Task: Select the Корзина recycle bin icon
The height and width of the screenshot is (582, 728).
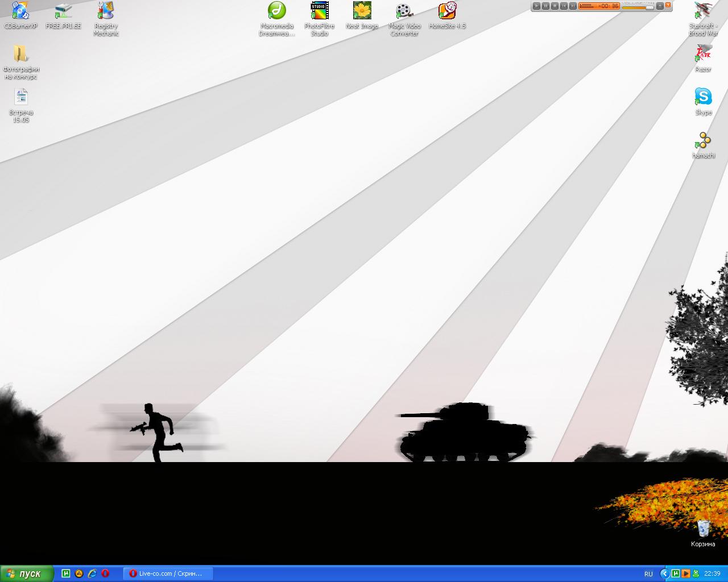Action: click(703, 529)
